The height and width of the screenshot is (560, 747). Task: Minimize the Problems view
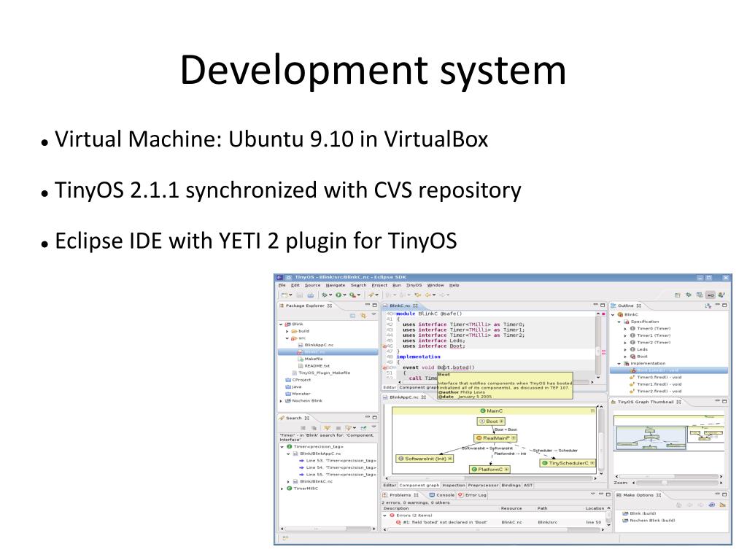click(601, 495)
